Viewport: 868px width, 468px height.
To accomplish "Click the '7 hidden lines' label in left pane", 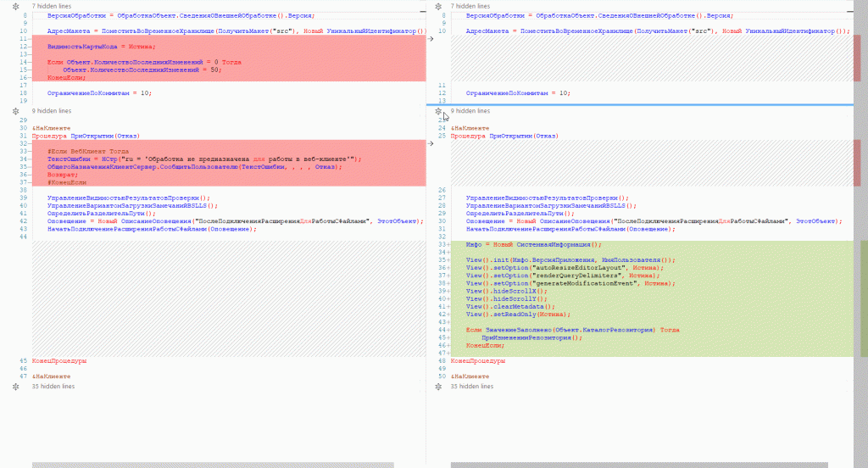I will [52, 6].
